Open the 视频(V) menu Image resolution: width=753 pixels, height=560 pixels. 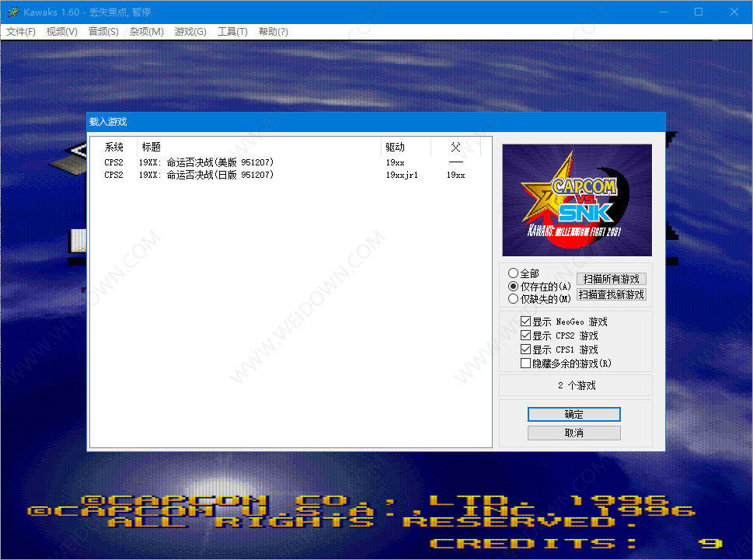click(x=62, y=32)
